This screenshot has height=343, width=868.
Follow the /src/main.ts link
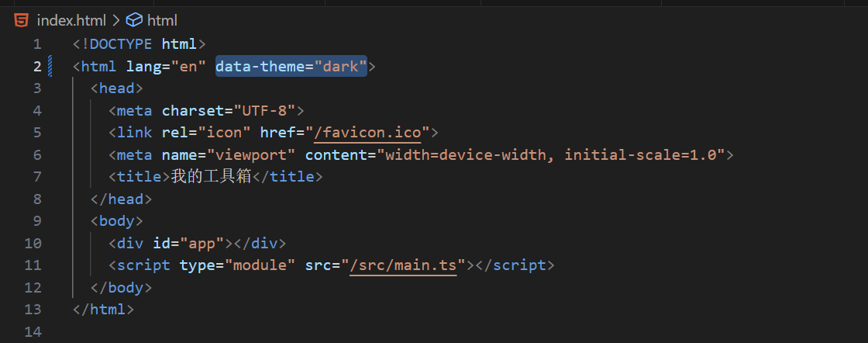(x=403, y=265)
